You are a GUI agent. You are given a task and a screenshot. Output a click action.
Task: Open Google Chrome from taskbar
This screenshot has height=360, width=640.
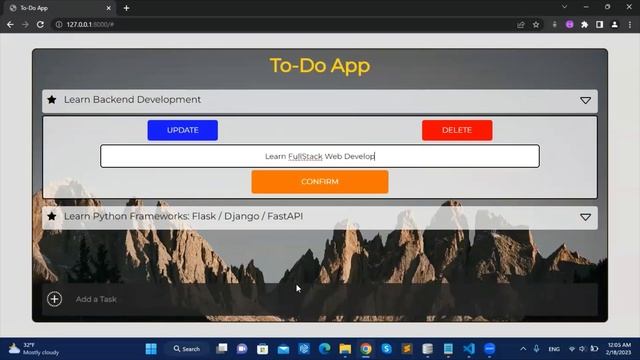[366, 349]
